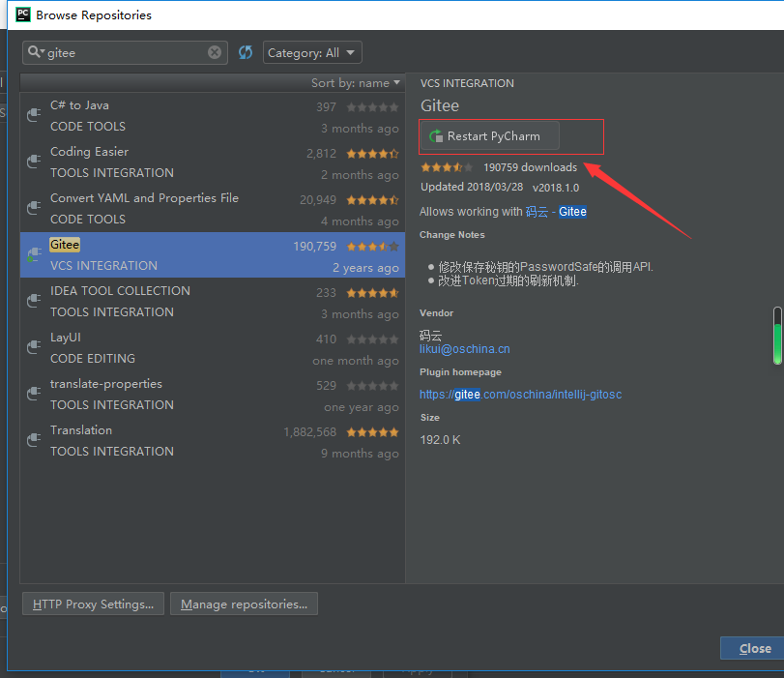This screenshot has height=678, width=784.
Task: Open search history dropdown arrow by magnifier
Action: coord(43,51)
